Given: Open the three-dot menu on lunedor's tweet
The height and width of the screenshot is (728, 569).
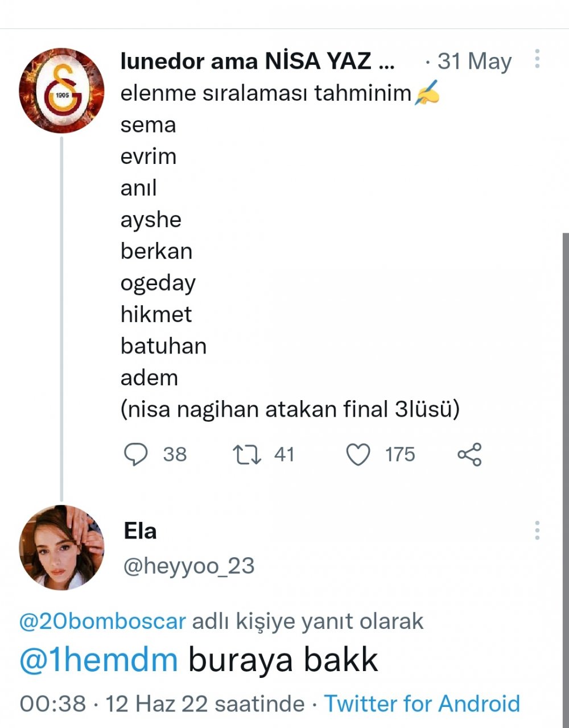Looking at the screenshot, I should 537,57.
